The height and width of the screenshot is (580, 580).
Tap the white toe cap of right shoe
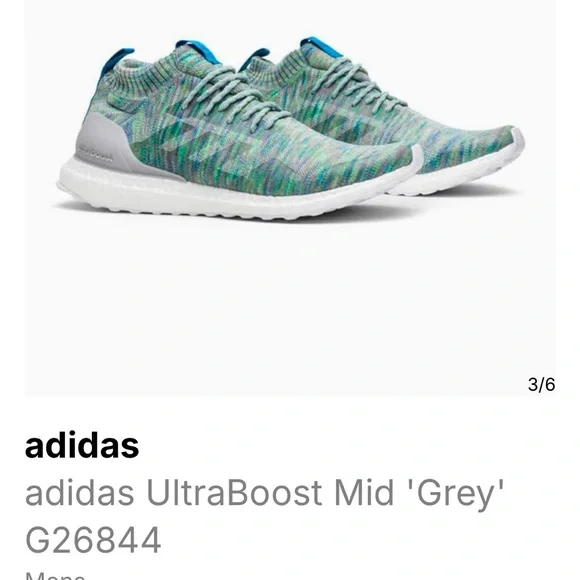tap(514, 141)
